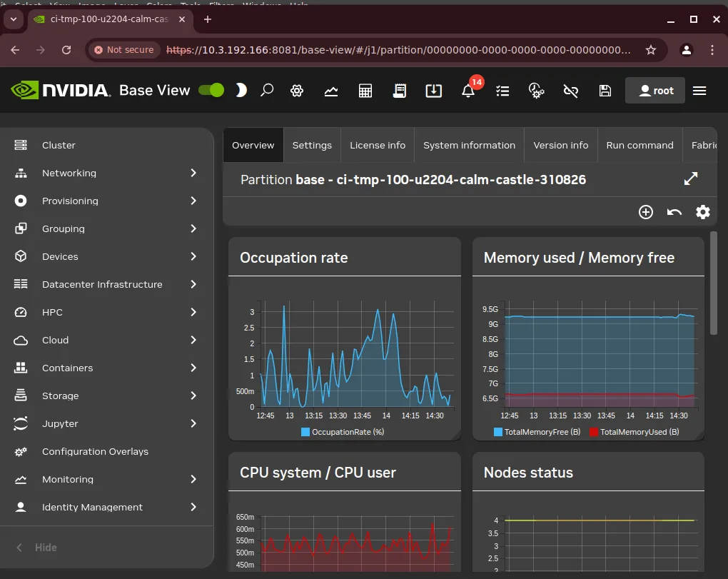Open Networking in the sidebar
This screenshot has height=579, width=728.
click(69, 173)
